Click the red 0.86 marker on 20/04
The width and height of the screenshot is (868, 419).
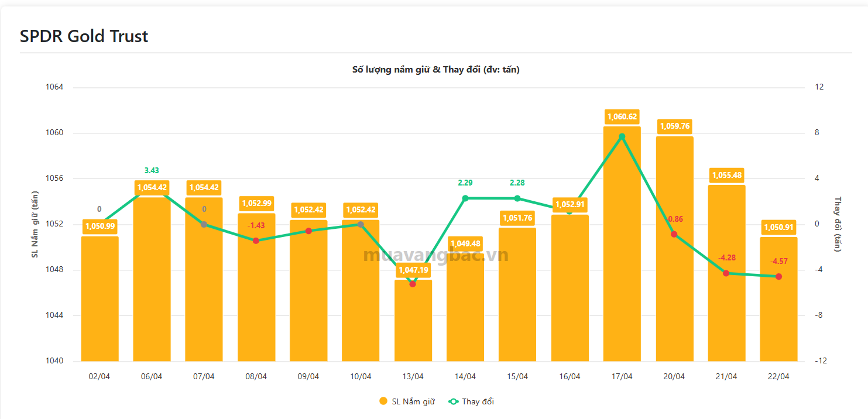tap(674, 234)
